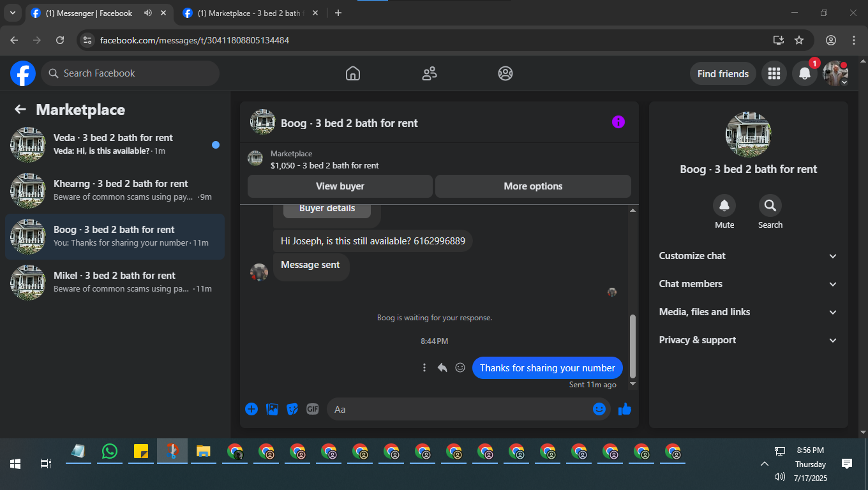Mute the Boog conversation
Viewport: 868px width, 490px height.
(724, 205)
